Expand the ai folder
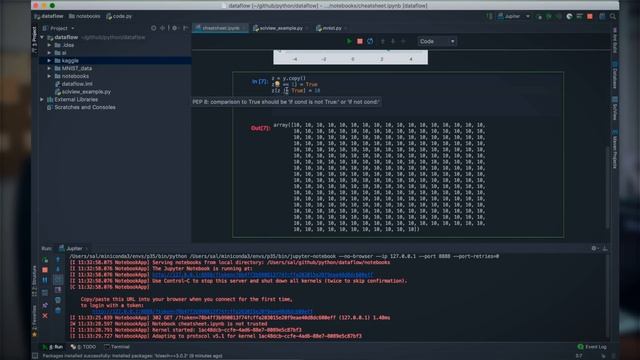The height and width of the screenshot is (360, 640). tap(49, 53)
